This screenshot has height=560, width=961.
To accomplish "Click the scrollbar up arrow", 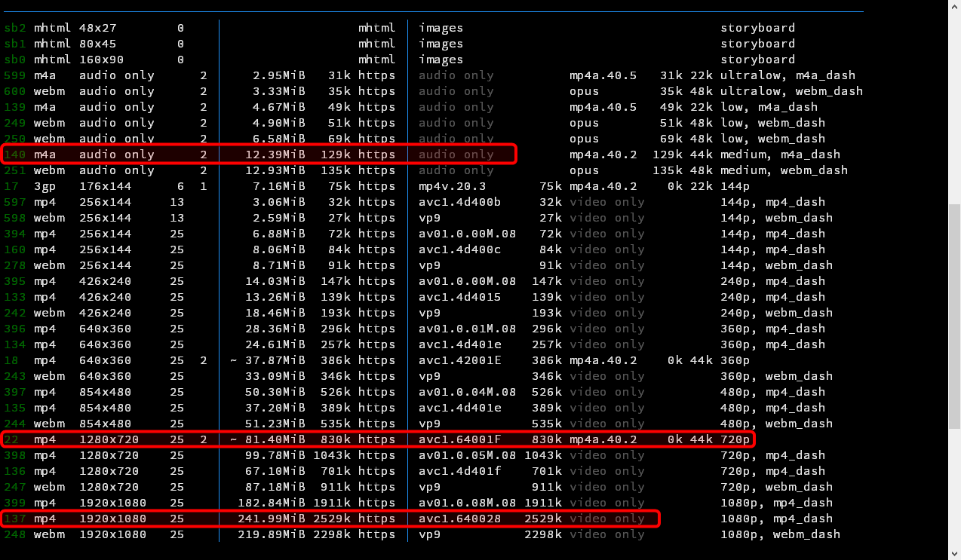I will click(953, 7).
